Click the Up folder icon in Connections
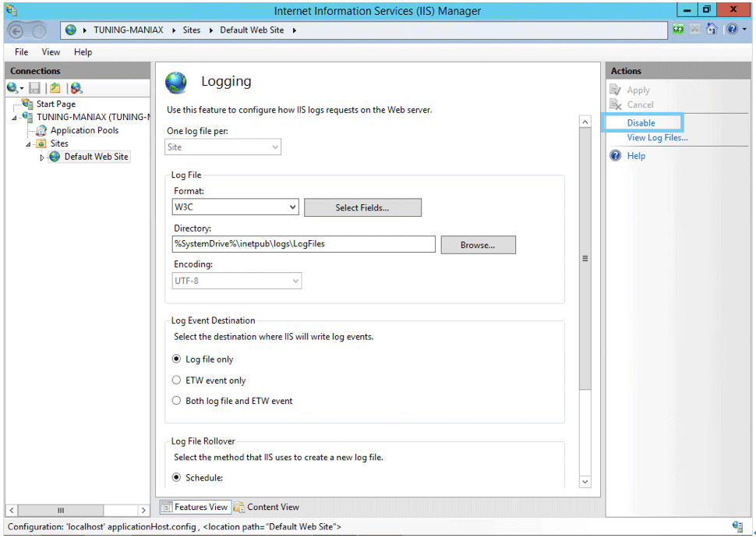The height and width of the screenshot is (538, 756). click(x=55, y=88)
